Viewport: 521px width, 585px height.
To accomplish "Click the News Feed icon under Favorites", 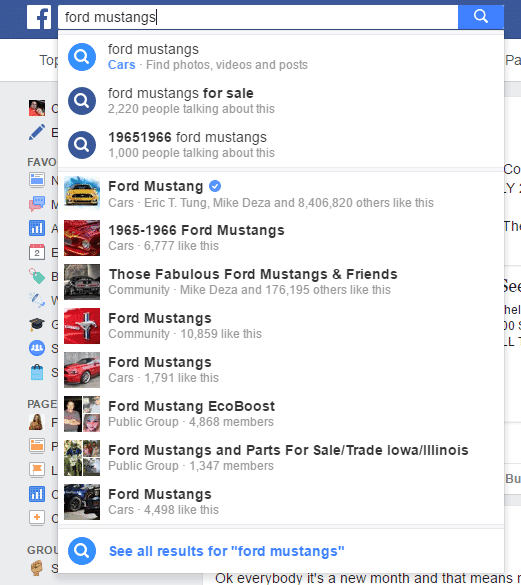I will [37, 180].
